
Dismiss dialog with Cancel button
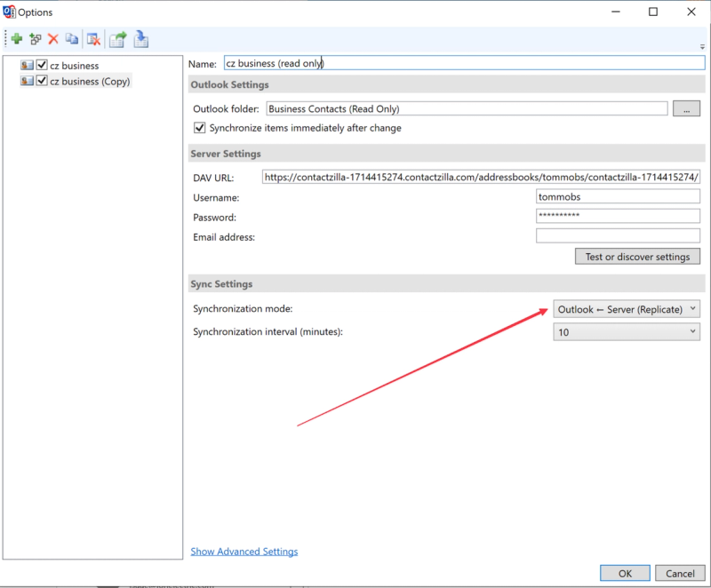tap(680, 573)
